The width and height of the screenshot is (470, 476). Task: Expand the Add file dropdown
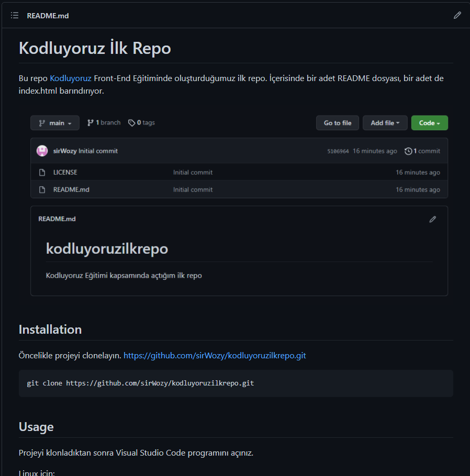click(x=385, y=123)
